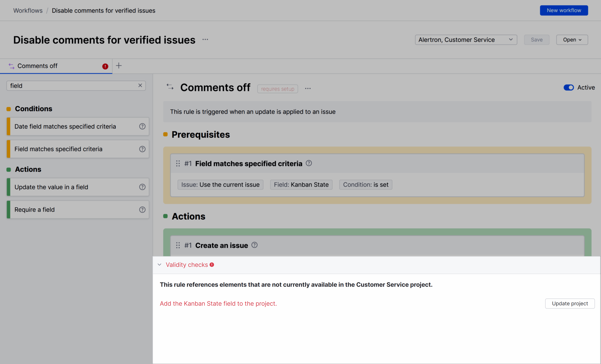Image resolution: width=601 pixels, height=364 pixels.
Task: Click the Field: Kanban State parameter chip
Action: pos(301,185)
